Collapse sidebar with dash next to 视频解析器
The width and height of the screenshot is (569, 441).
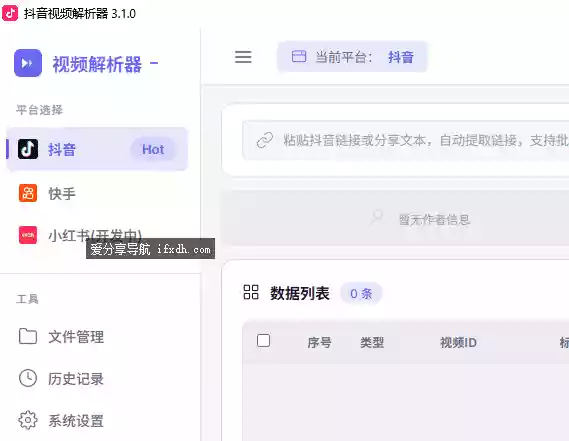coord(154,63)
